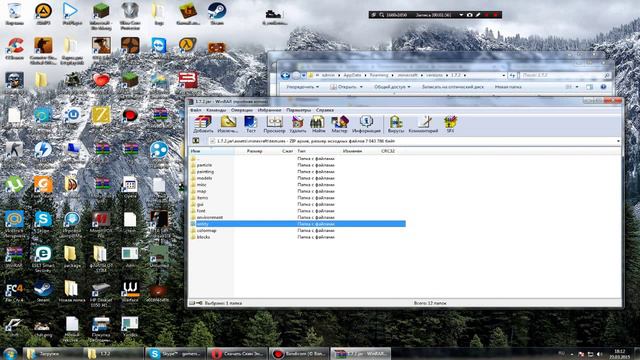Switch to the Skype taskbar button
The height and width of the screenshot is (360, 640).
coord(175,353)
